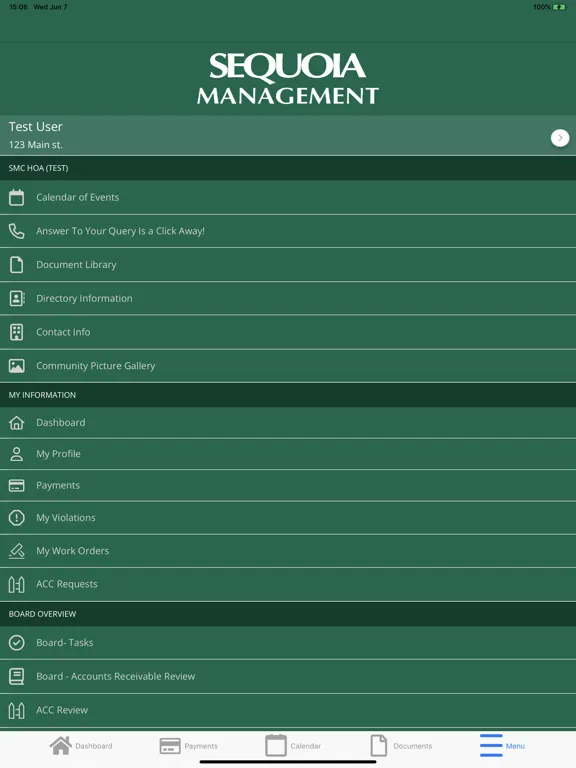Image resolution: width=576 pixels, height=768 pixels.
Task: Go to Directory Information
Action: [288, 298]
